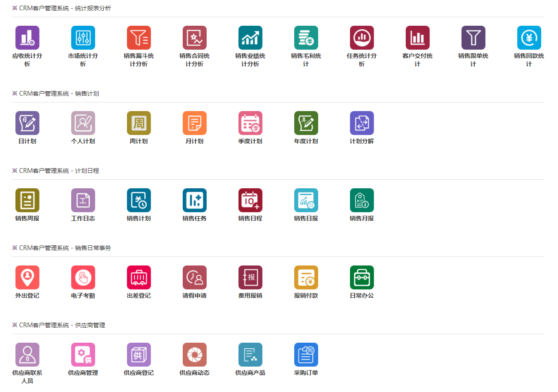Screen dimensions: 558x392
Task: Select the 市场统计分析 sliders icon
Action: 83,38
